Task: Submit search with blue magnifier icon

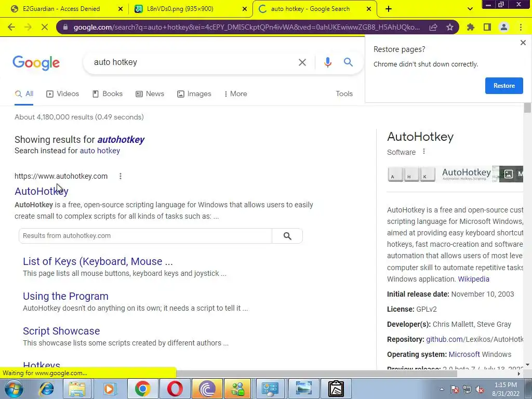Action: 348,62
